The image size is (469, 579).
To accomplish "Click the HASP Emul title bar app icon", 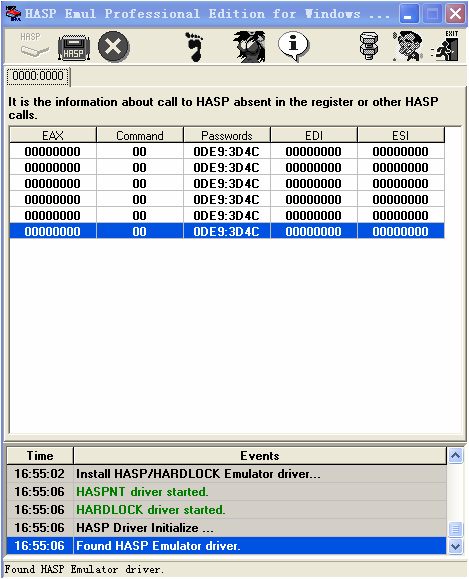I will coord(14,14).
